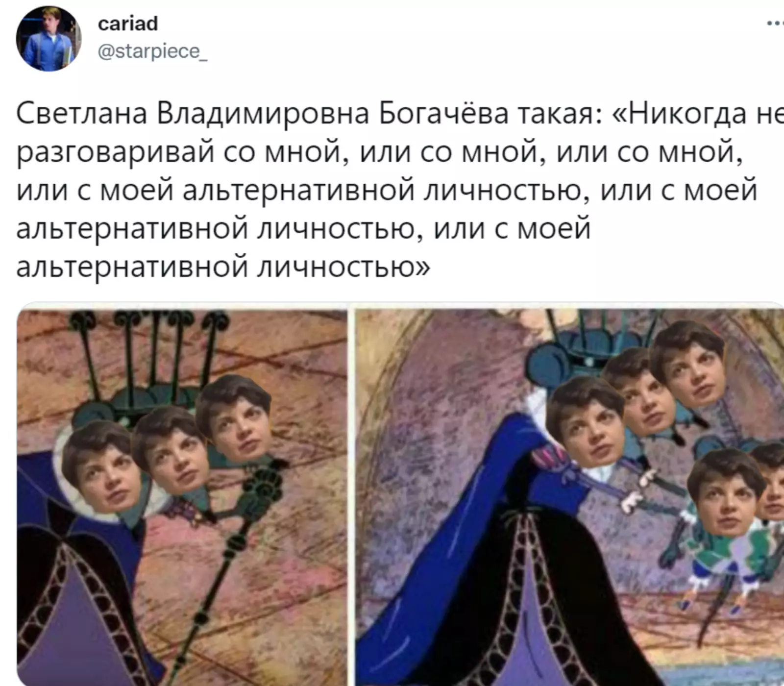This screenshot has height=686, width=784.
Task: Visit the @starpiece_ handle link
Action: click(x=152, y=51)
